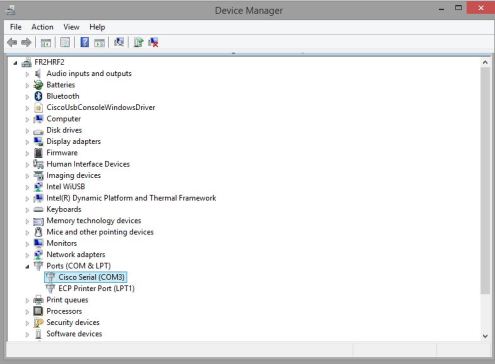Click the Mice and other pointing devices icon
This screenshot has height=364, width=495.
38,232
